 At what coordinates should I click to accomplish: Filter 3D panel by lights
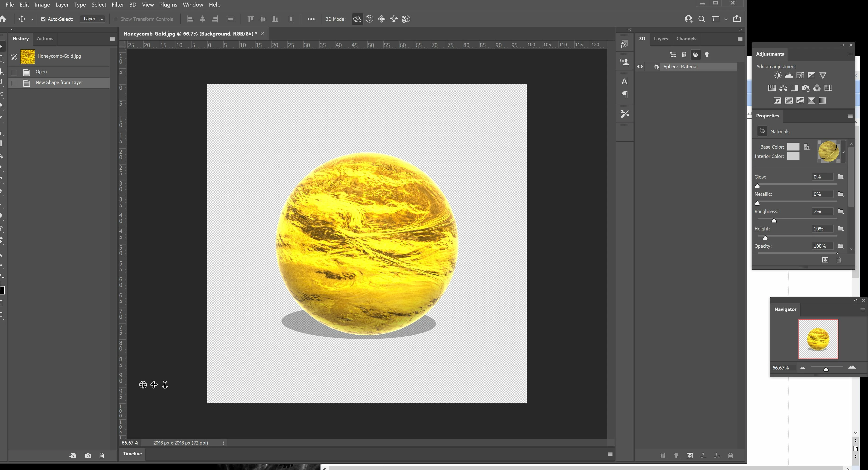pos(707,55)
